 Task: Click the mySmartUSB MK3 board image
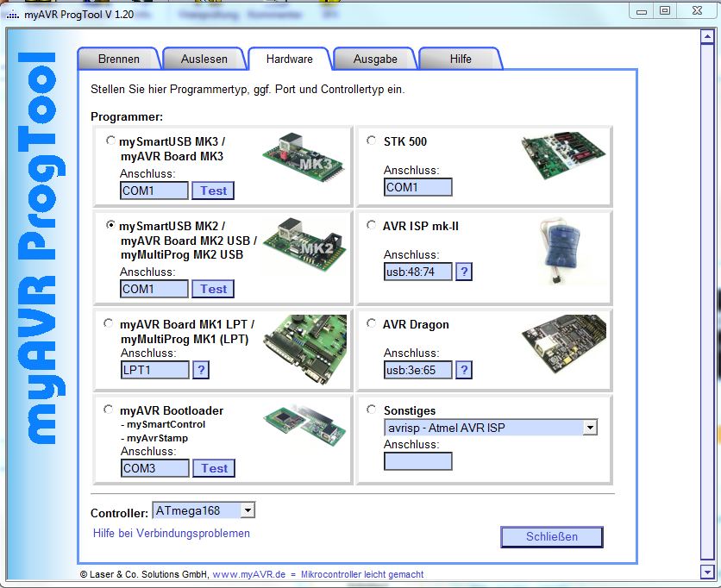(x=304, y=158)
